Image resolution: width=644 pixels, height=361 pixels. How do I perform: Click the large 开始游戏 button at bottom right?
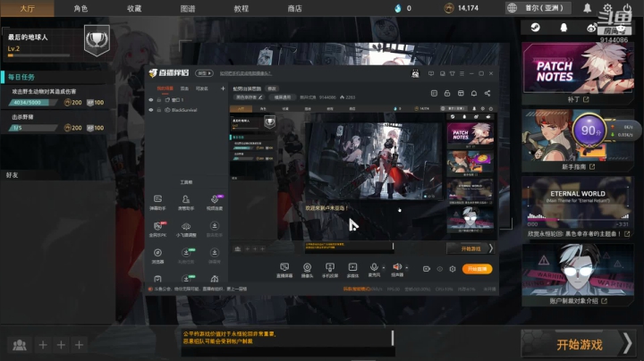[578, 344]
